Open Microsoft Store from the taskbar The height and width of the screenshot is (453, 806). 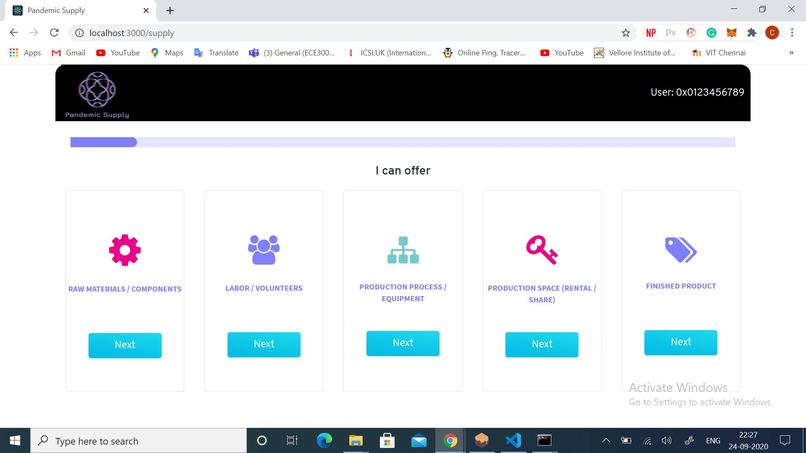[387, 441]
